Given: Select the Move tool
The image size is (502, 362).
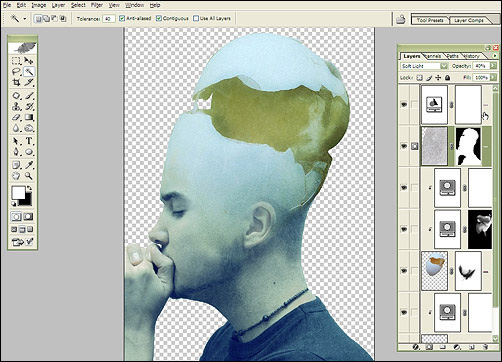Looking at the screenshot, I should pos(29,61).
